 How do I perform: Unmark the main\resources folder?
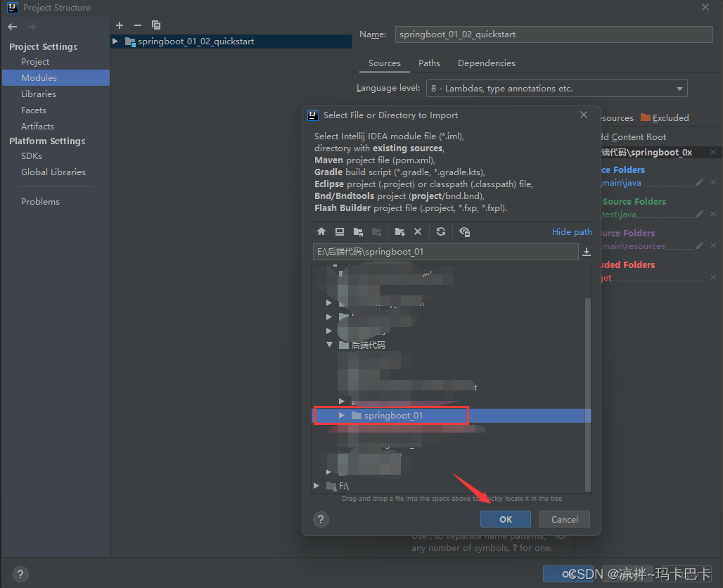(713, 245)
